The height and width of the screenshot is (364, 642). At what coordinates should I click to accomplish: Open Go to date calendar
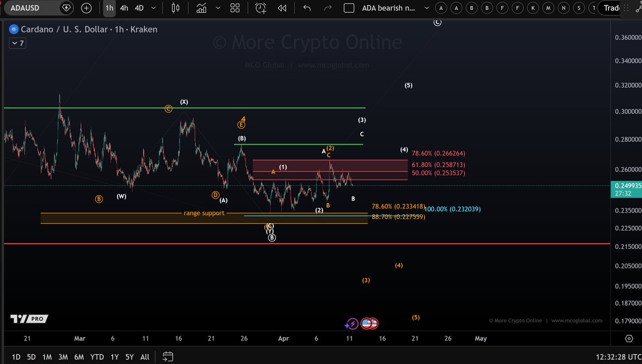coord(167,357)
